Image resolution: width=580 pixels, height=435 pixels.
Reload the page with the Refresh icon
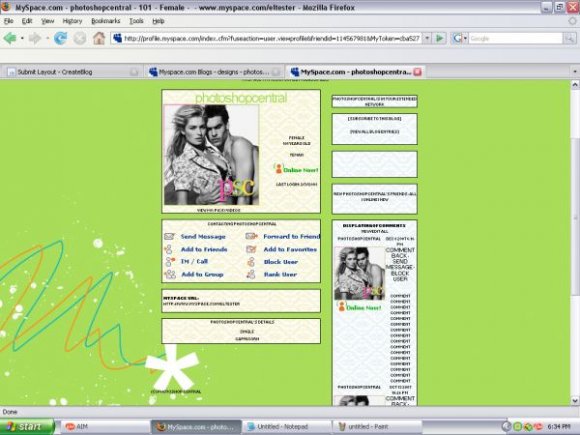point(60,38)
